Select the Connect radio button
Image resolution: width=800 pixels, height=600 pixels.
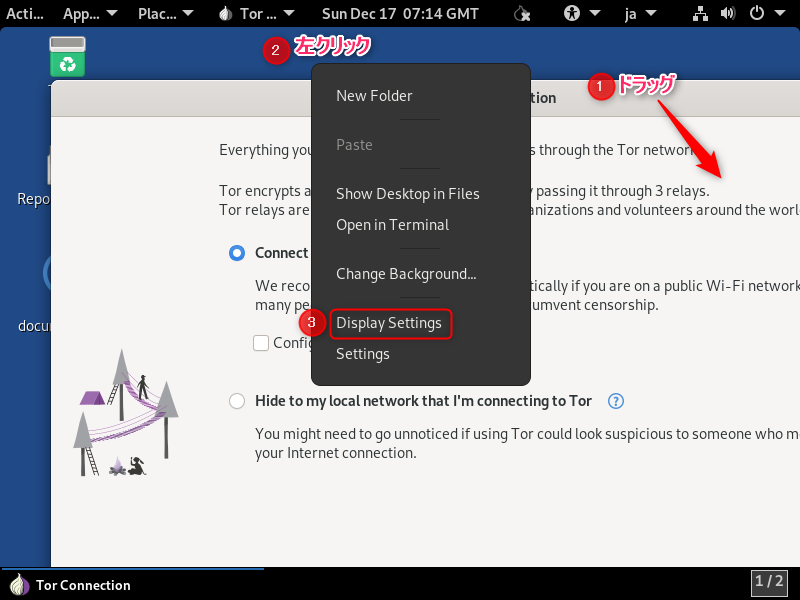(x=237, y=253)
